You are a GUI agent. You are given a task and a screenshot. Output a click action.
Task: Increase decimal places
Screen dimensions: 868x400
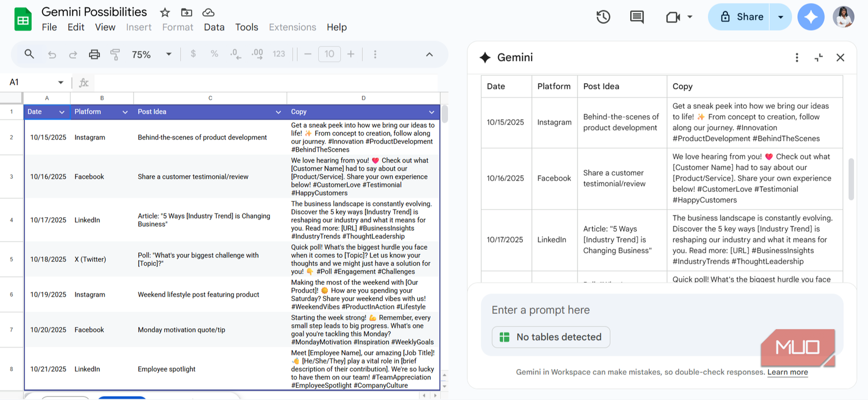pos(257,54)
